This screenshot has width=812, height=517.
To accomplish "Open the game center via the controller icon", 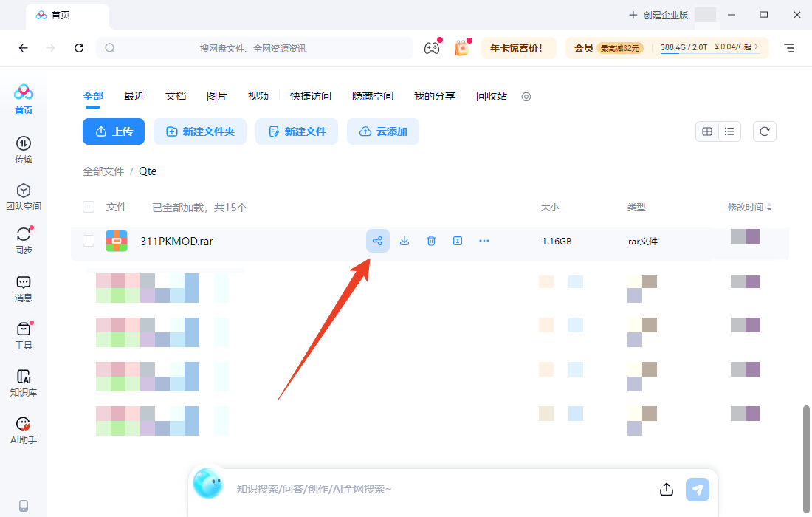I will [431, 48].
